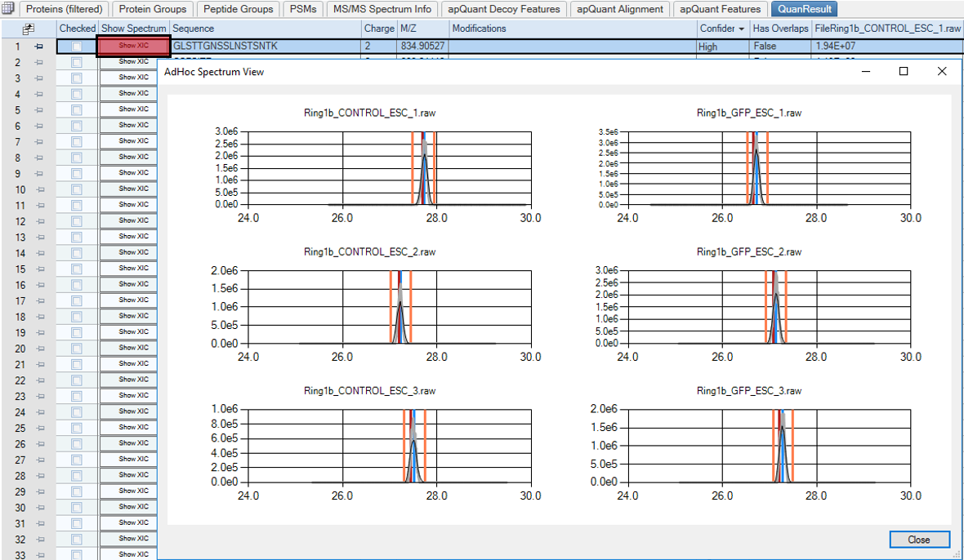
Task: Click the pin icon in row 26
Action: [41, 445]
